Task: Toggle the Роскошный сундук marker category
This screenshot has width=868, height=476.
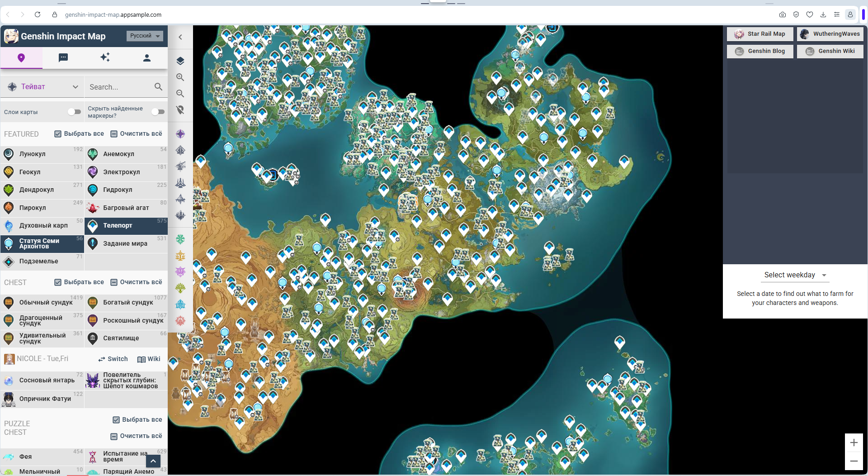Action: (x=126, y=320)
